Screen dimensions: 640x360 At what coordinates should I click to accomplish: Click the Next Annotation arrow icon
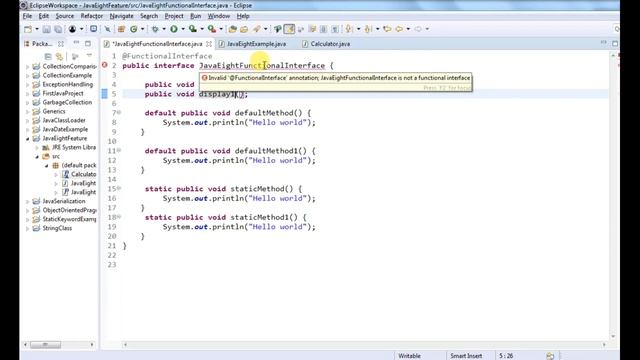tap(348, 29)
